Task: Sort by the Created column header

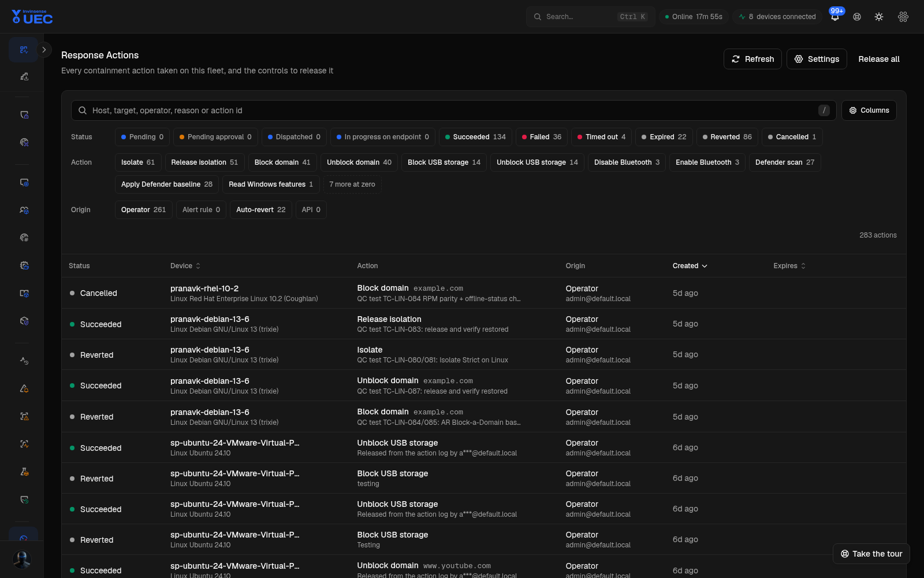Action: (x=690, y=266)
